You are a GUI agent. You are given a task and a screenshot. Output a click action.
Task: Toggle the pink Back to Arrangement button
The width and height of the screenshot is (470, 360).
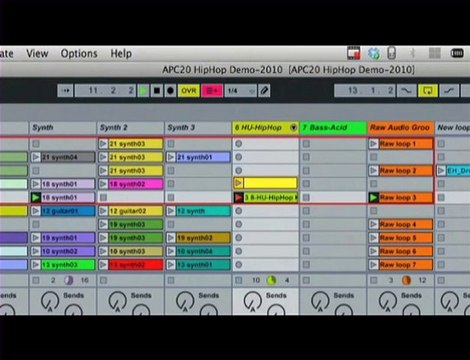click(212, 91)
